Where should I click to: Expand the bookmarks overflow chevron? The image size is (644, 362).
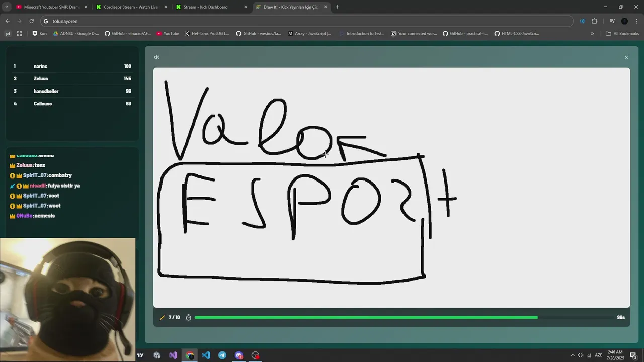click(x=592, y=34)
